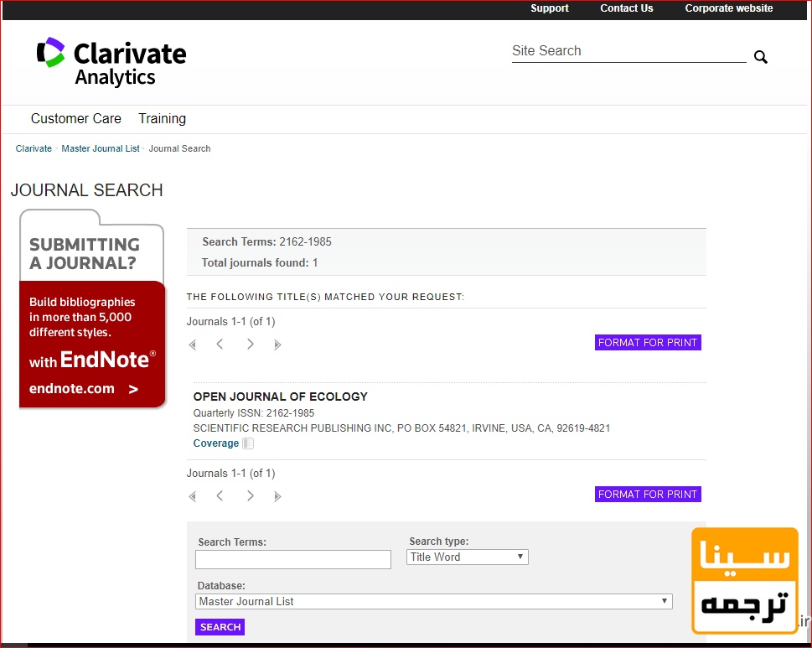
Task: Click next page arrow in bottom pagination
Action: click(250, 496)
